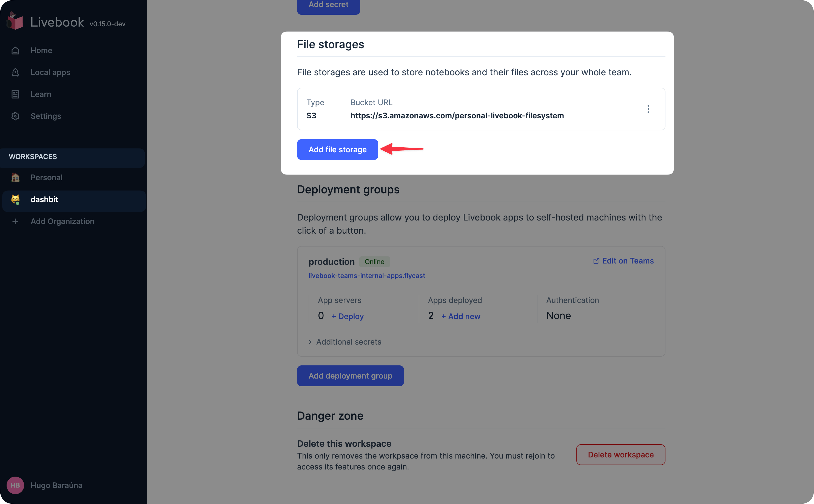814x504 pixels.
Task: Click the Learn notebook icon
Action: point(15,94)
